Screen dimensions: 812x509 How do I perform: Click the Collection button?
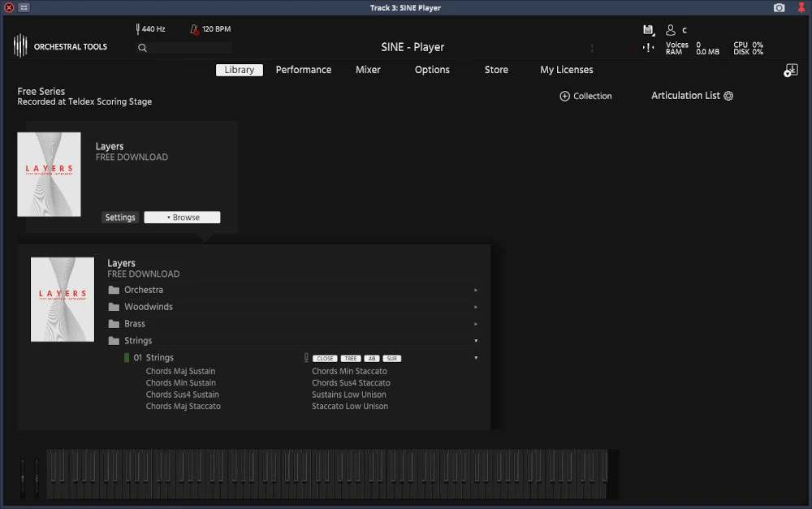tap(585, 97)
